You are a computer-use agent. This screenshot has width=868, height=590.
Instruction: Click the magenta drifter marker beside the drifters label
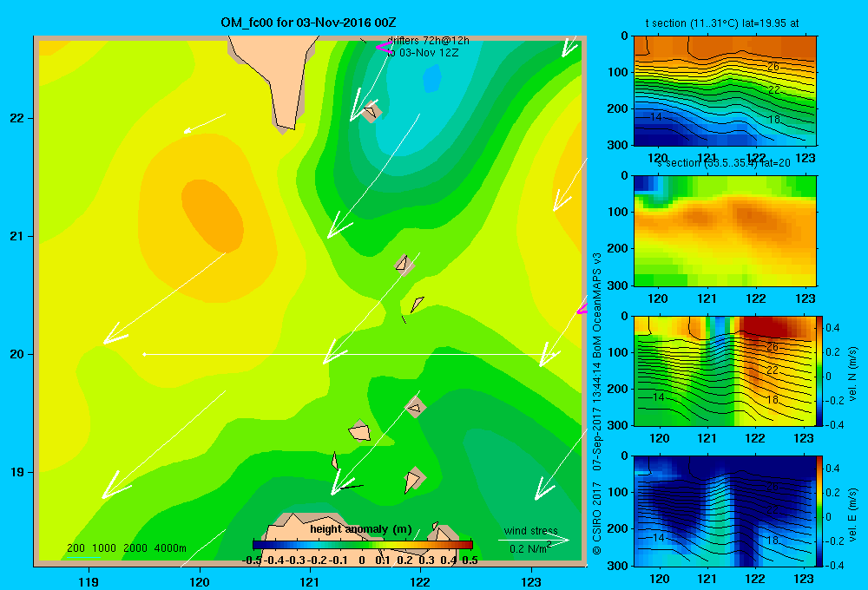(x=385, y=48)
